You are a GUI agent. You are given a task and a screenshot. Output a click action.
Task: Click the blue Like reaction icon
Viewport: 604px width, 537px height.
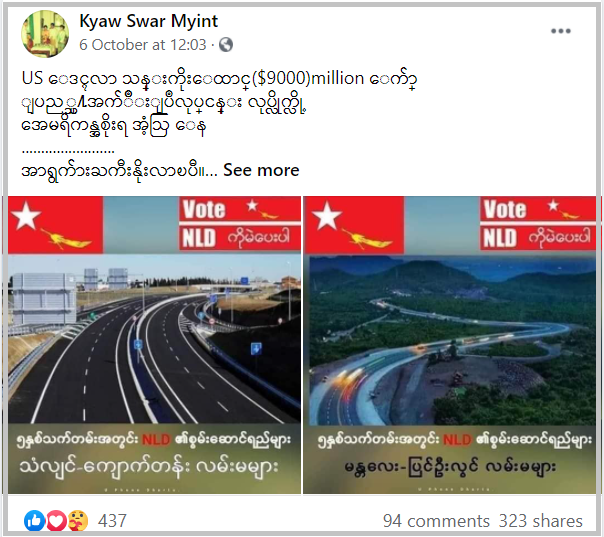(x=35, y=521)
